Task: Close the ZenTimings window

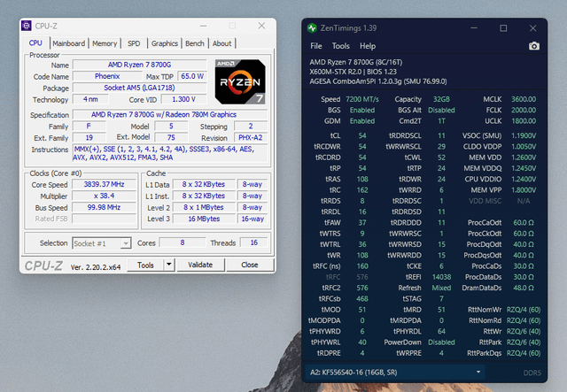Action: 532,28
